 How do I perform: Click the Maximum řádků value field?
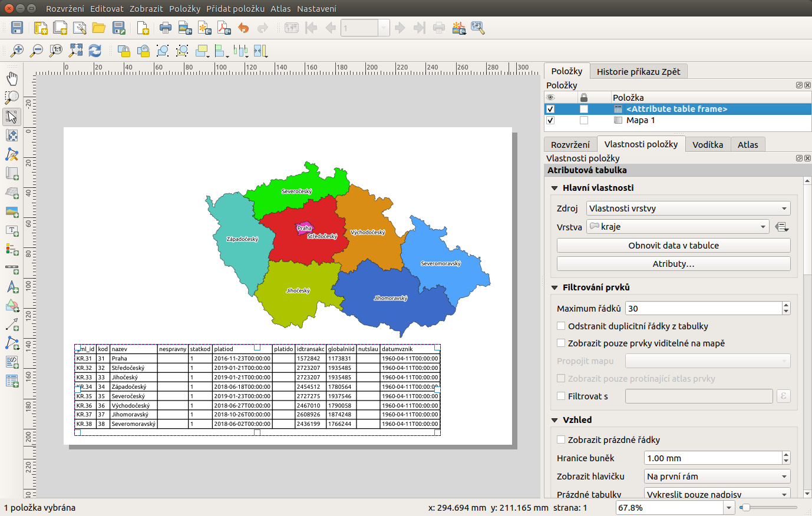704,308
